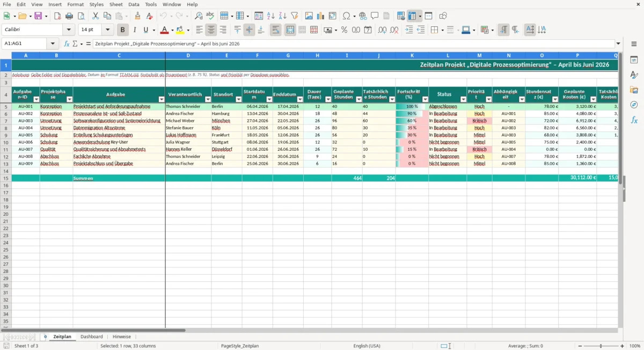The height and width of the screenshot is (350, 644).
Task: Click Merge and Center Cells icon
Action: [x=290, y=30]
